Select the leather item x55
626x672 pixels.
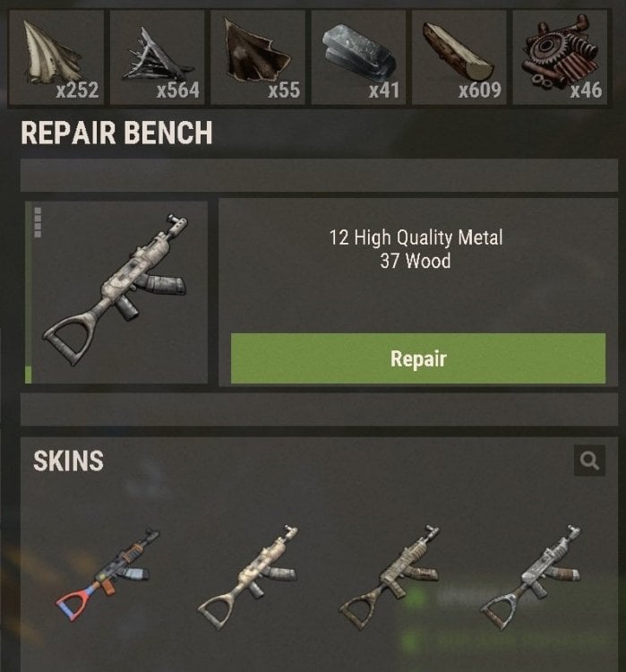click(x=258, y=57)
